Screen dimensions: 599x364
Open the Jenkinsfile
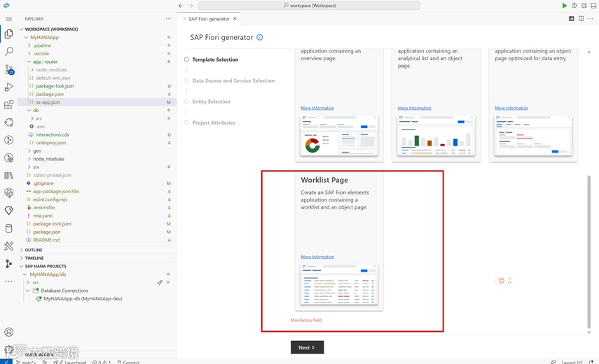coord(43,208)
